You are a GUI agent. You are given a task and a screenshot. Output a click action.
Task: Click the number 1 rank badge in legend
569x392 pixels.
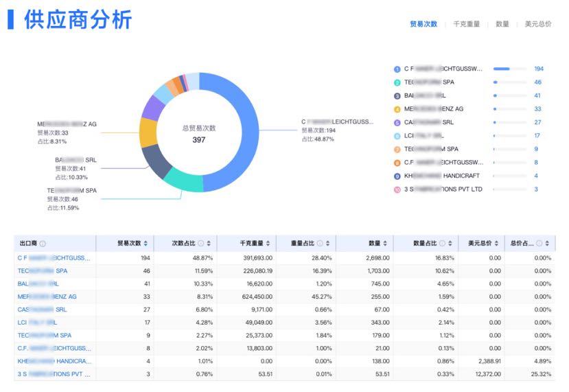397,69
